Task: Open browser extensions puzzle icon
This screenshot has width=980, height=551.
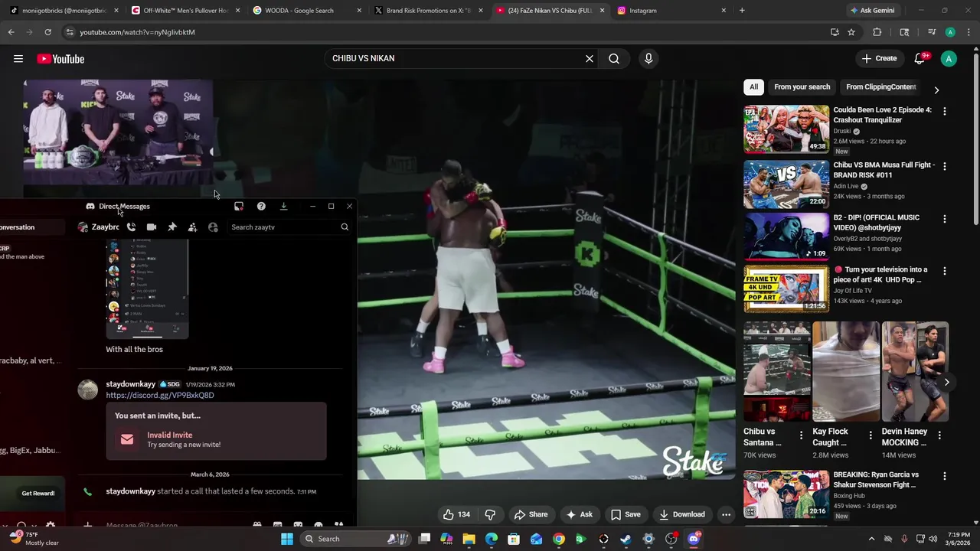Action: click(877, 32)
